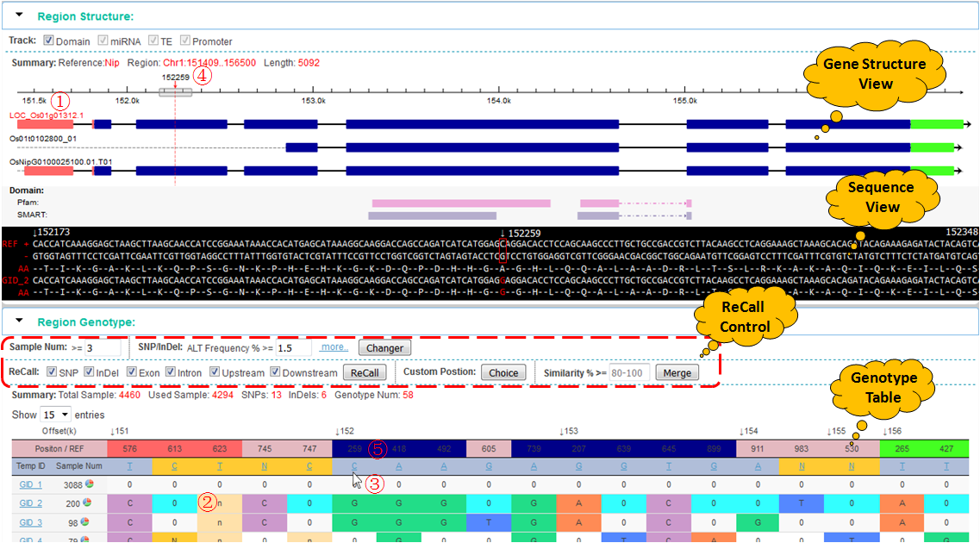Click the REF allele link under position 576
This screenshot has height=543, width=980.
[129, 467]
